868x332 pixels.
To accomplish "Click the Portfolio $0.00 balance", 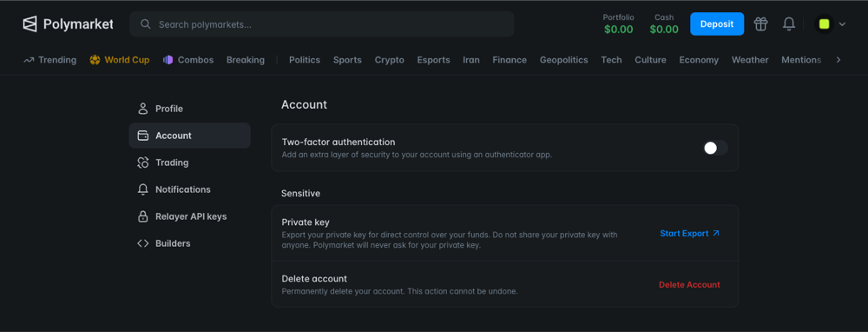I will (x=618, y=23).
